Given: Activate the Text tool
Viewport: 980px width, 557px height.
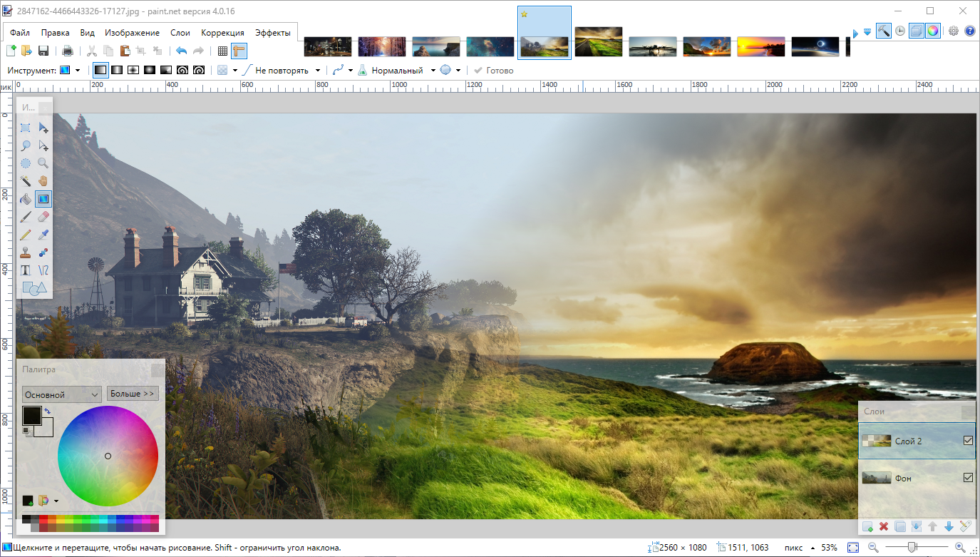Looking at the screenshot, I should tap(26, 270).
